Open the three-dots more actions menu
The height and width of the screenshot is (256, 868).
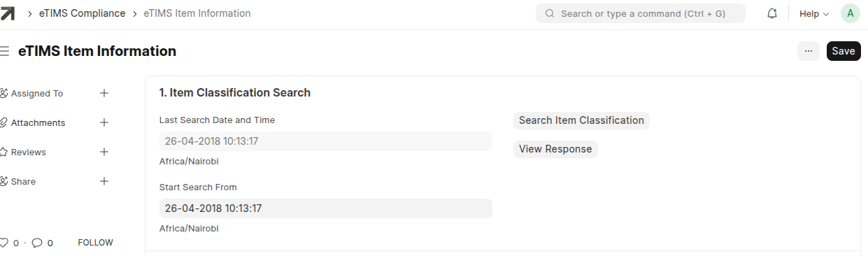click(x=809, y=51)
